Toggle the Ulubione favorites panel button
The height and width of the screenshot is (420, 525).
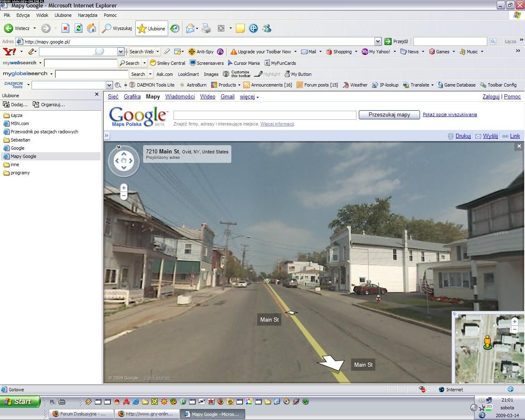pyautogui.click(x=151, y=28)
